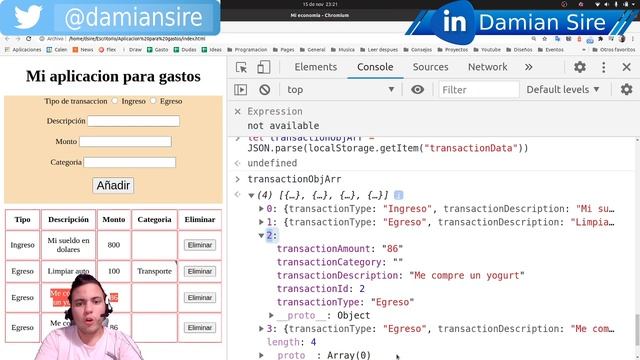Viewport: 640px width, 360px height.
Task: Click the Monto input field
Action: (x=125, y=142)
